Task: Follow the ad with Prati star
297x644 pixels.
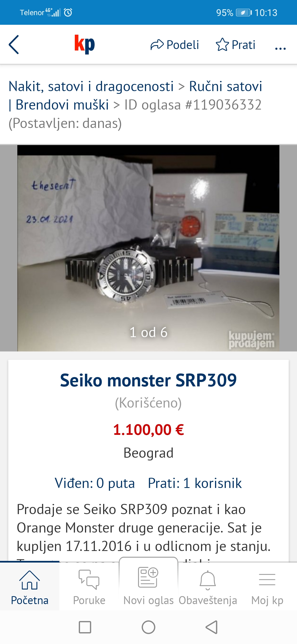Action: click(236, 45)
